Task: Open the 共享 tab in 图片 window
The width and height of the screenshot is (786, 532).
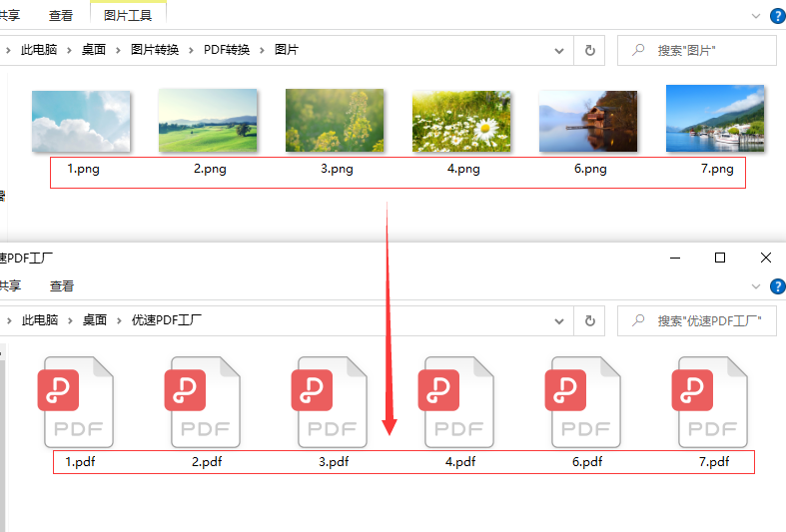Action: click(x=10, y=16)
